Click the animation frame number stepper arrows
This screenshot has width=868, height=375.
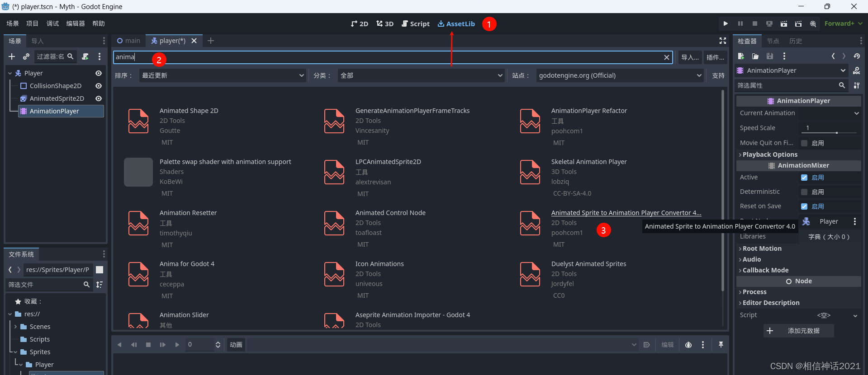pos(218,345)
